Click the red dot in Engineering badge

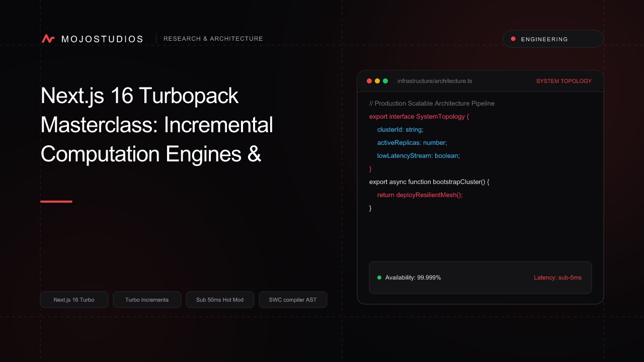513,39
